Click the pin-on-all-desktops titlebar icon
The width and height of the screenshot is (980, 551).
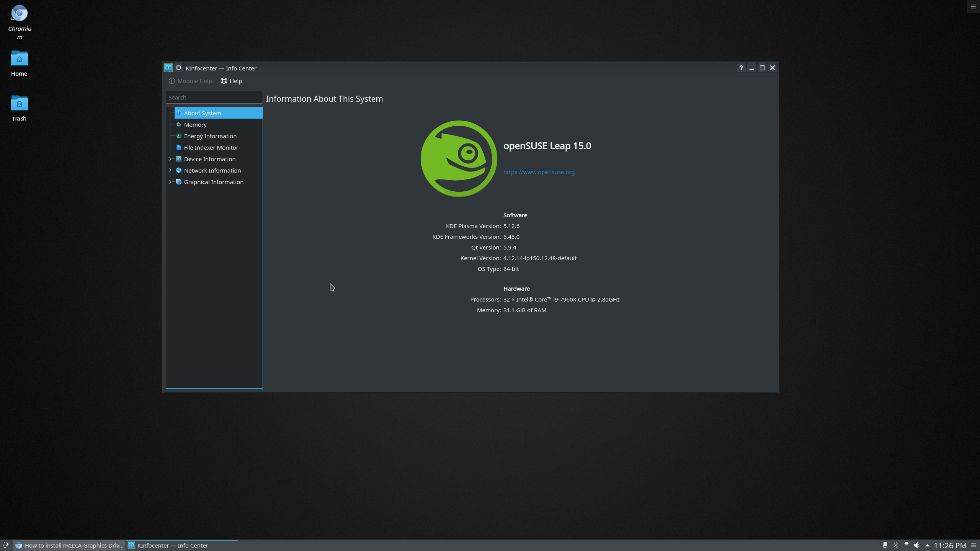pos(179,68)
